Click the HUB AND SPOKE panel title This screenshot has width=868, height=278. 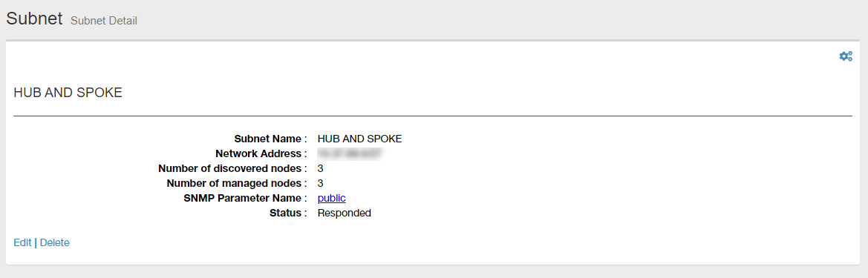[68, 93]
